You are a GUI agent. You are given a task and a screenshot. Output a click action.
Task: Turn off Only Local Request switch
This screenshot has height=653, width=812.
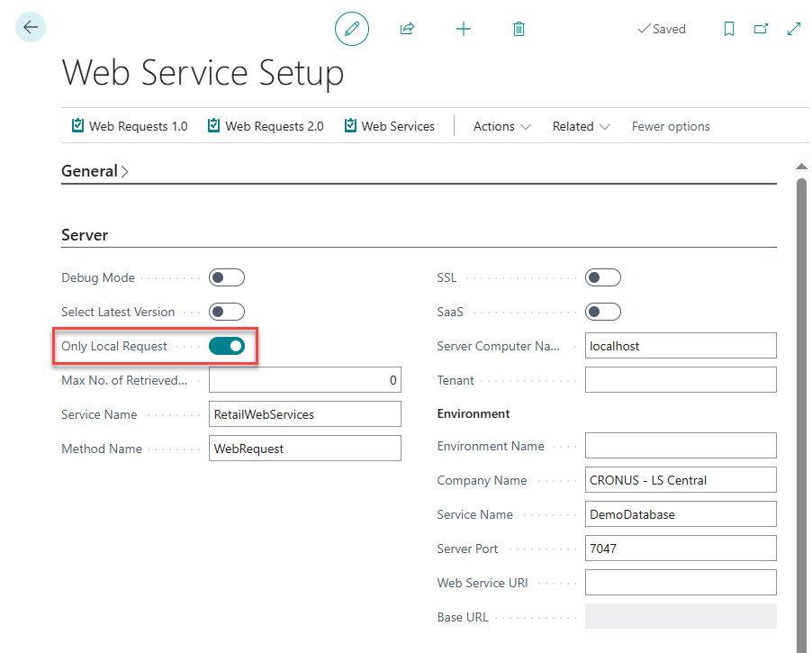[227, 346]
